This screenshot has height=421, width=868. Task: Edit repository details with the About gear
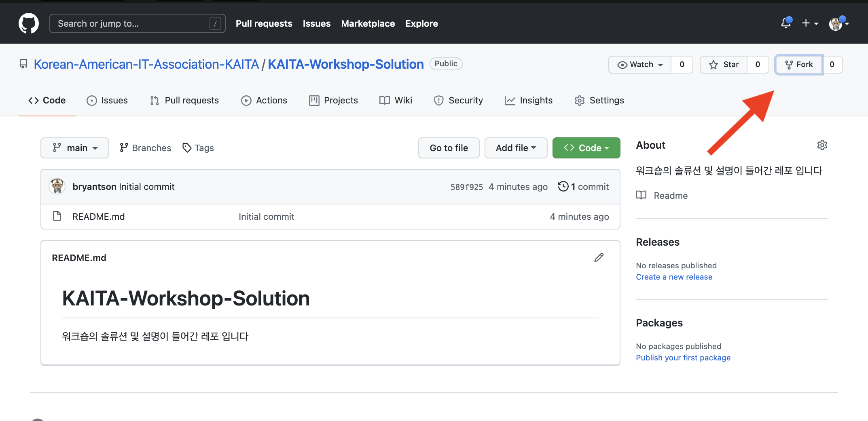(822, 145)
